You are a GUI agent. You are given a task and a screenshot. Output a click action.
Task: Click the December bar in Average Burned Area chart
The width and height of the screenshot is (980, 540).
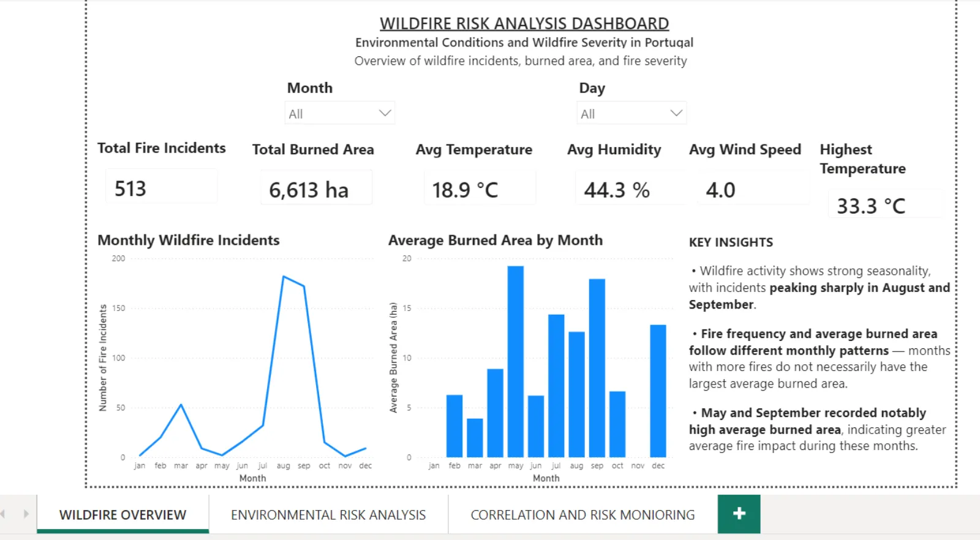pyautogui.click(x=658, y=391)
